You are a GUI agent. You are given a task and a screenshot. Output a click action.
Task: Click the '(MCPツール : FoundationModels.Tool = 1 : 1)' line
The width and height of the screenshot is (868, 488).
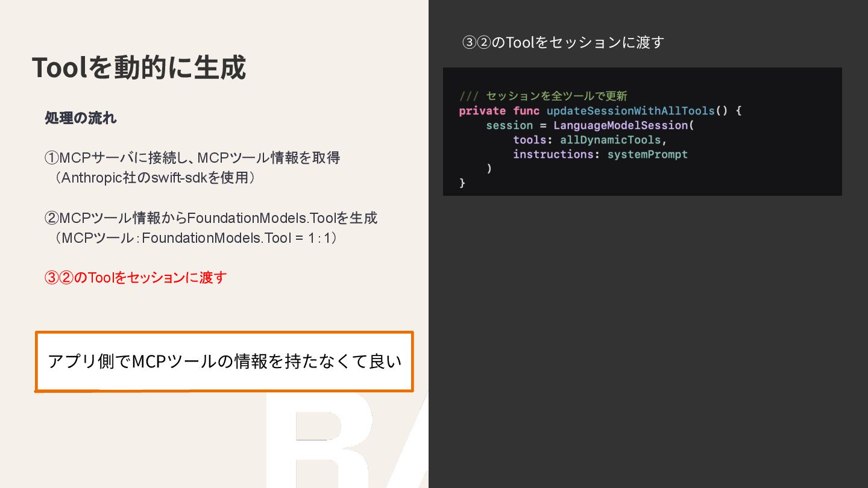point(196,237)
